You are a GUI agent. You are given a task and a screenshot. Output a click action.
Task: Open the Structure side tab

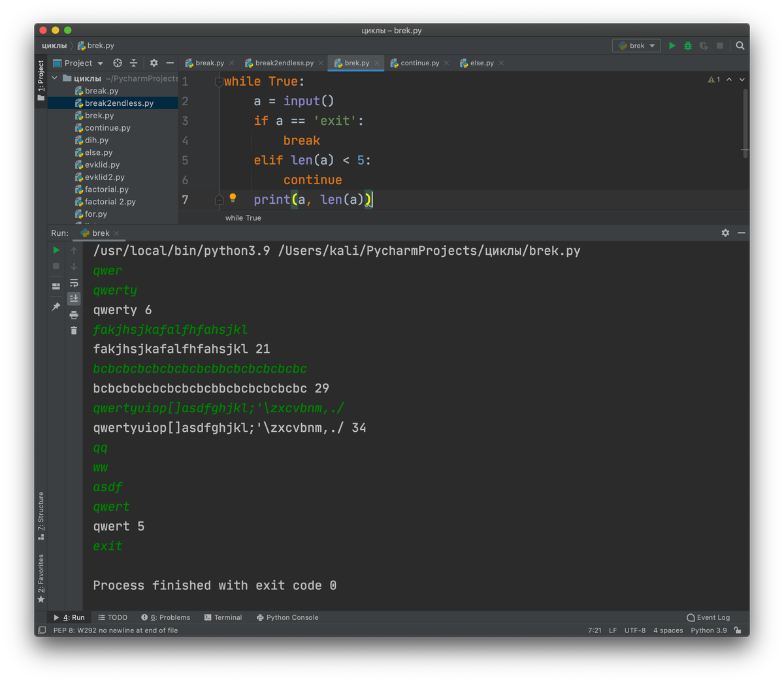pyautogui.click(x=41, y=516)
